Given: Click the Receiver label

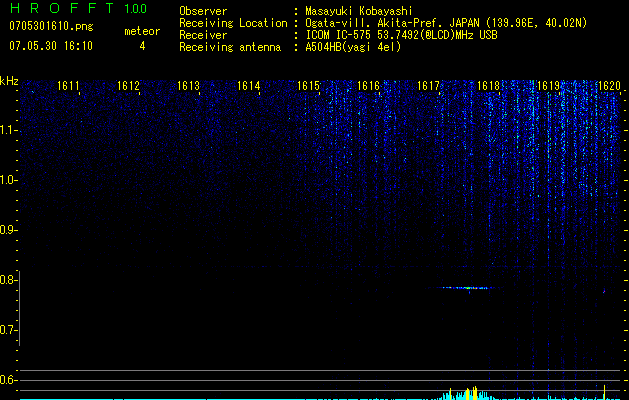Looking at the screenshot, I should pyautogui.click(x=203, y=35).
